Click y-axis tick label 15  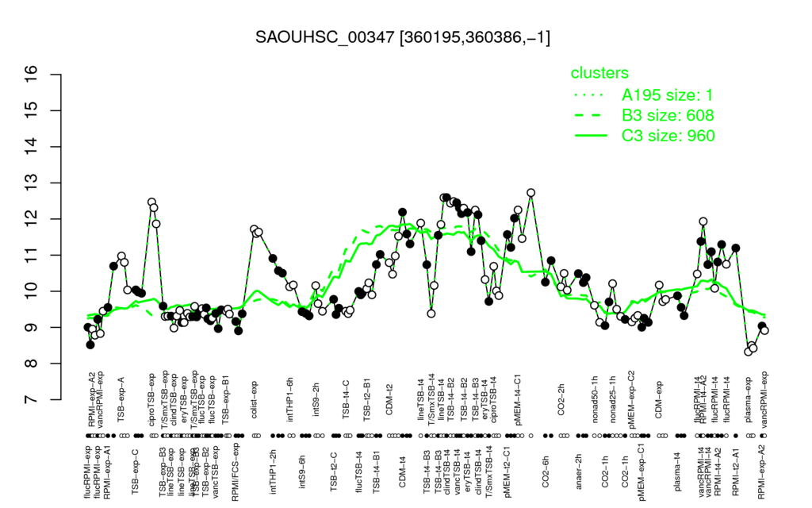click(32, 110)
